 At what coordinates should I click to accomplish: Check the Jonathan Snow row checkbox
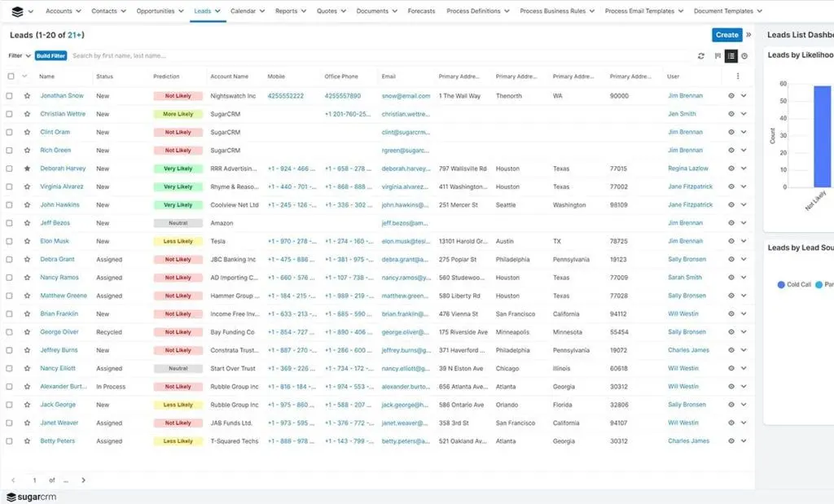[x=9, y=96]
